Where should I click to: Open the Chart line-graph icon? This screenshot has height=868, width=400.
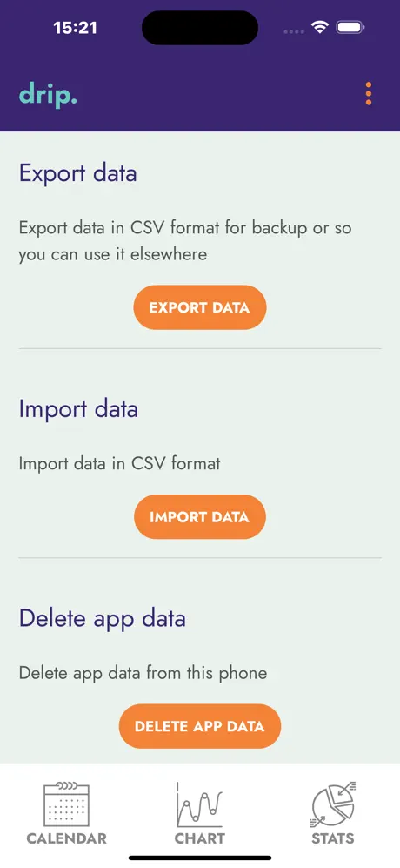[x=200, y=804]
